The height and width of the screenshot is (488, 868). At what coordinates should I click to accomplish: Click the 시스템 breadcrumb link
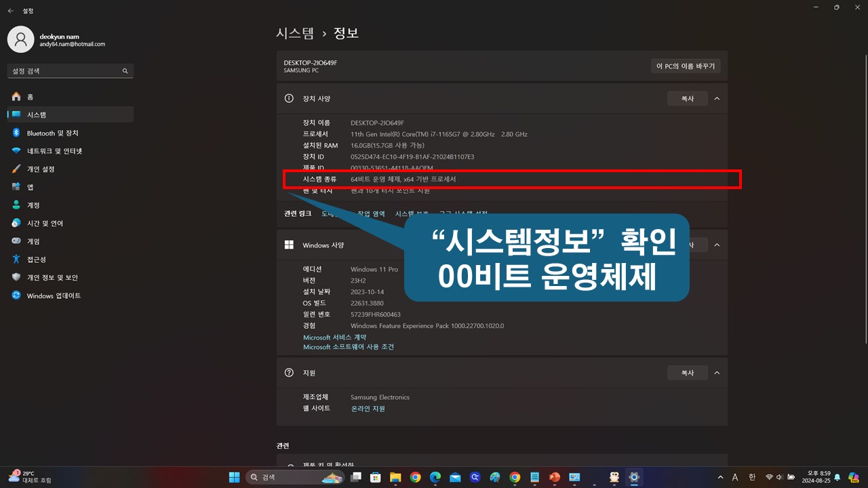pos(295,33)
